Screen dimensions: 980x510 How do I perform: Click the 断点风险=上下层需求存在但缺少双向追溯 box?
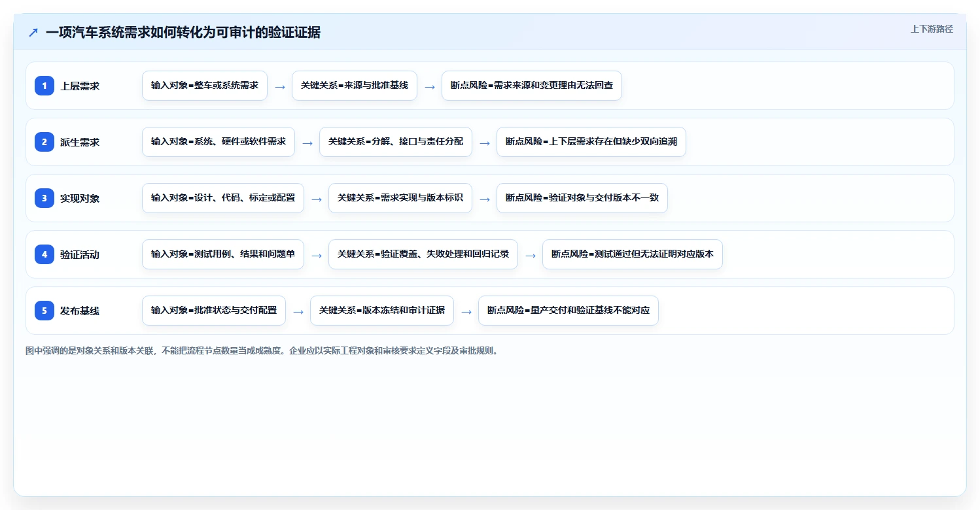pyautogui.click(x=591, y=142)
